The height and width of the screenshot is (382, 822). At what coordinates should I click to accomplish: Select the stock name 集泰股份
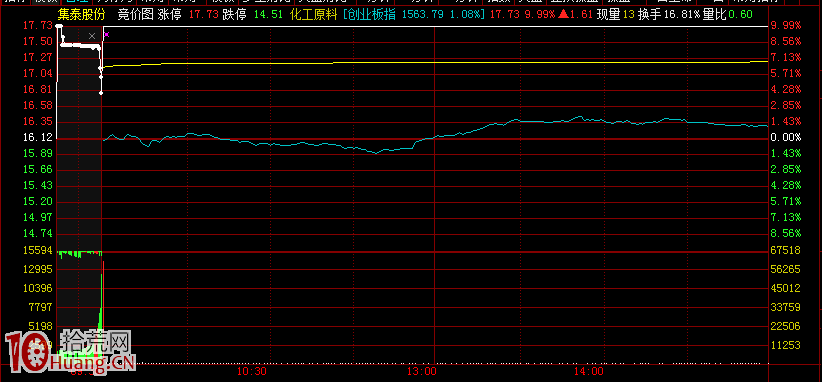[x=81, y=14]
